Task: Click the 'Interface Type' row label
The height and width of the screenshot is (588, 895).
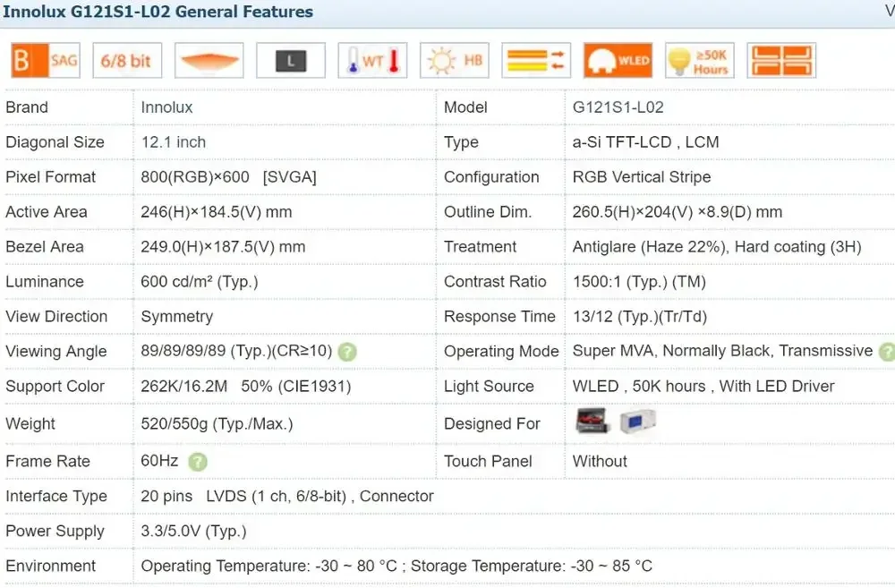Action: coord(55,496)
